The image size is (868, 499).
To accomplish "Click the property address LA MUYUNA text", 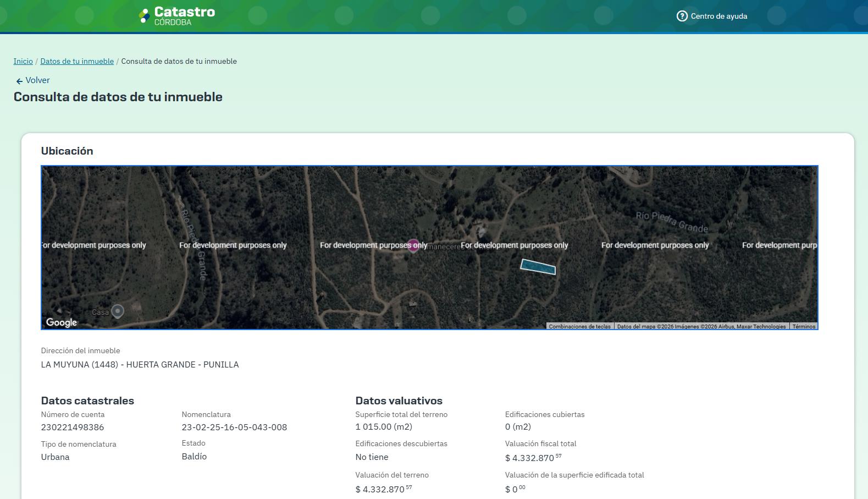I will pos(140,364).
